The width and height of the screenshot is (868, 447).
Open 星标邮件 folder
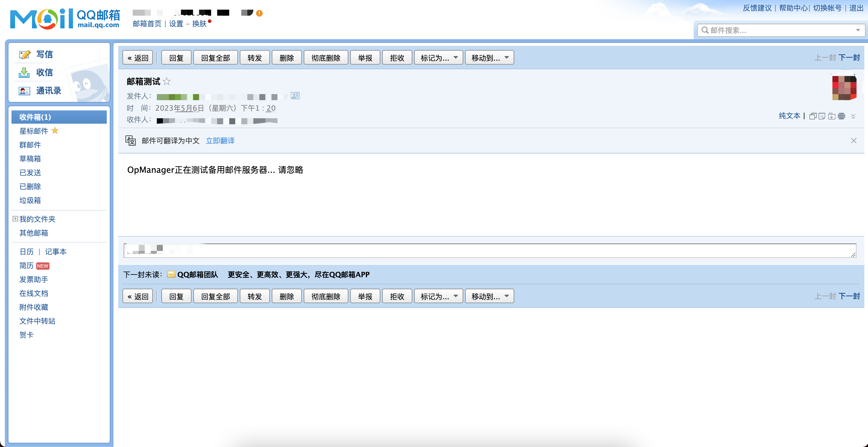coord(34,131)
